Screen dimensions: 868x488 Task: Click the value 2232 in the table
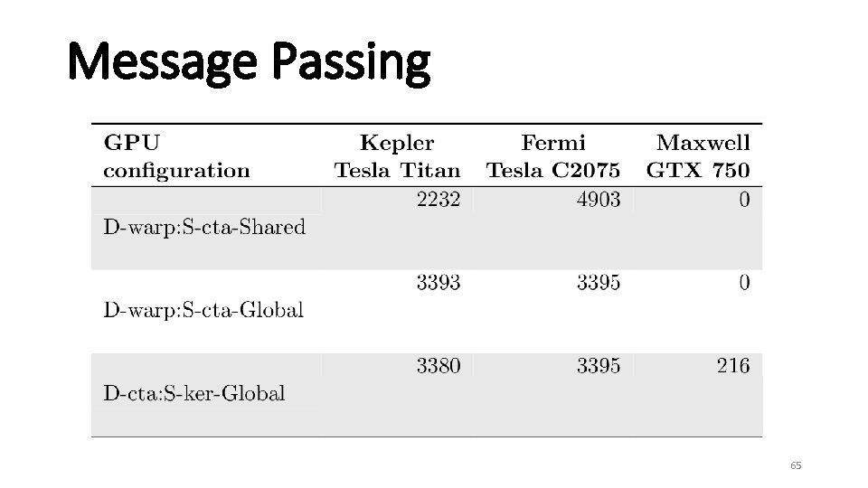click(438, 200)
